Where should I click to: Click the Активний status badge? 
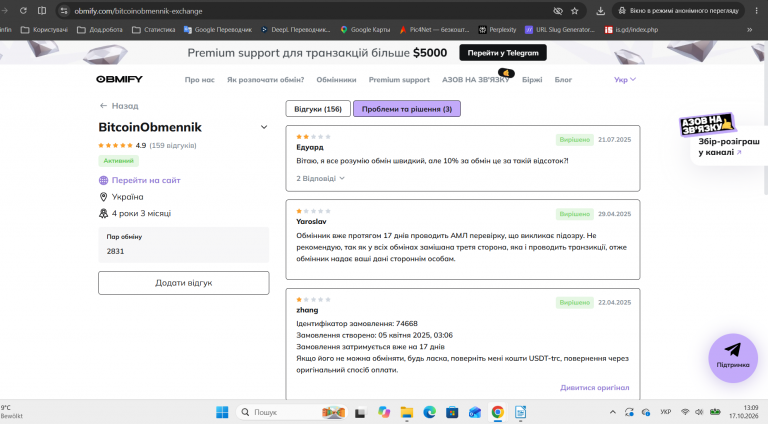pos(119,161)
